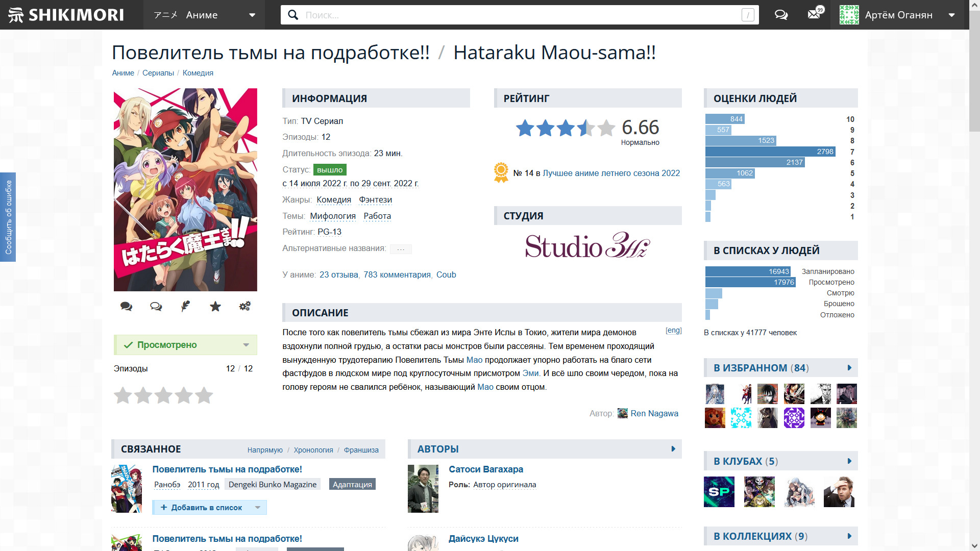
Task: Rate the anime with the fifth star
Action: [204, 395]
